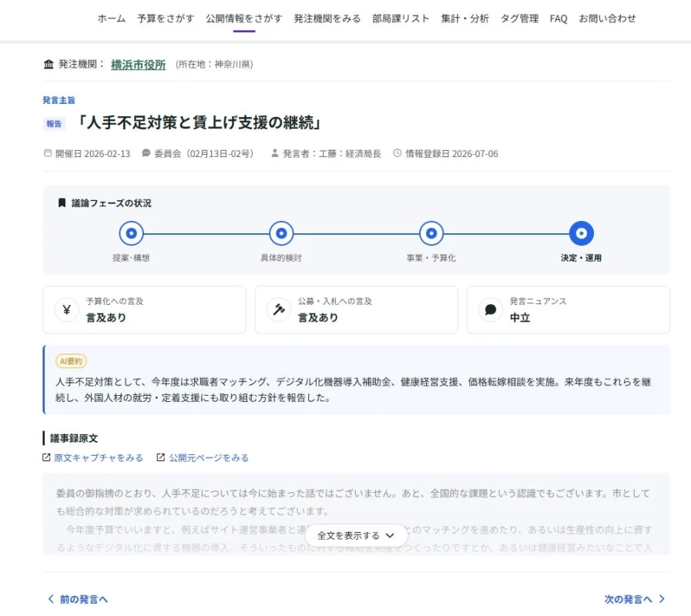Click the person icon next to 発言者
This screenshot has height=616, width=691.
click(x=274, y=153)
